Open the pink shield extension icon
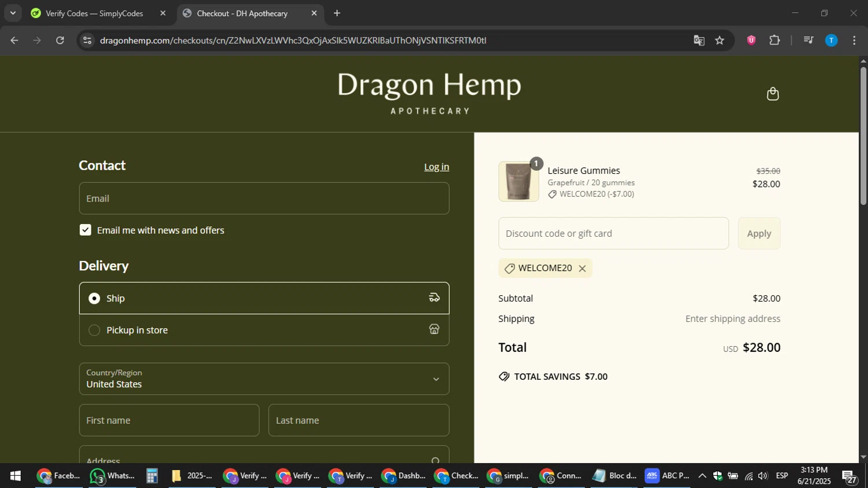 click(x=751, y=41)
